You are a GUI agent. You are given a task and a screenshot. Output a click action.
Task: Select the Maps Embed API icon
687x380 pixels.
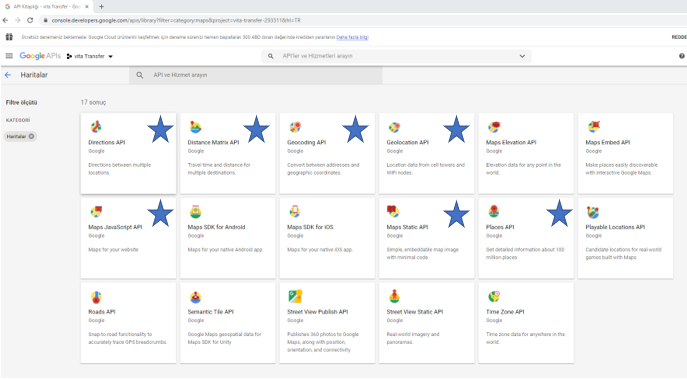tap(594, 127)
